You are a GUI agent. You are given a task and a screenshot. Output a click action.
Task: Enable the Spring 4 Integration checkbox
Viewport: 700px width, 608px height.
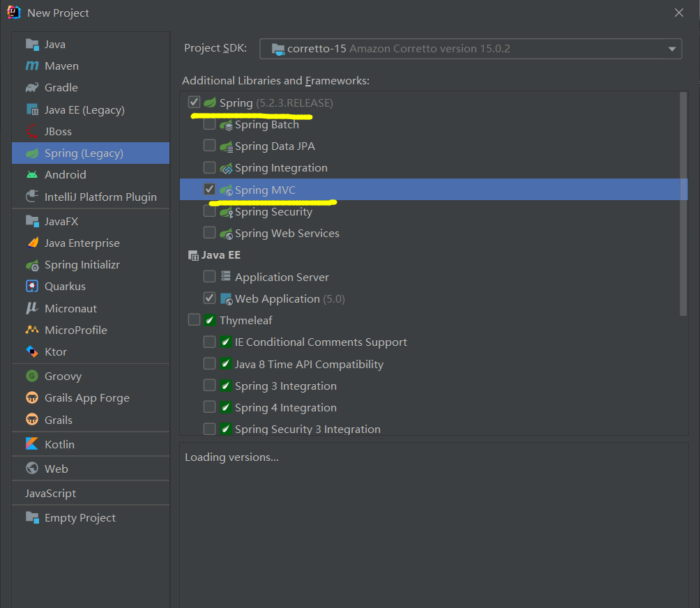(x=209, y=406)
